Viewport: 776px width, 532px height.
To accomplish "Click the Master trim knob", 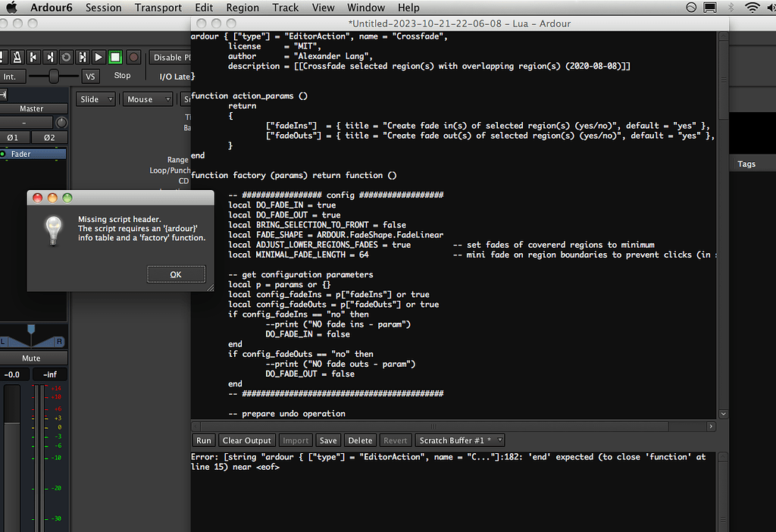I will 61,123.
